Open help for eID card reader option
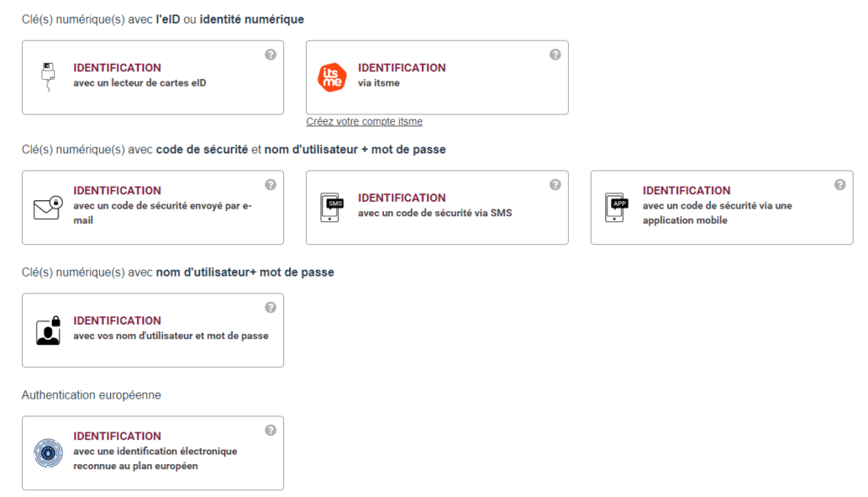868x497 pixels. pos(270,54)
